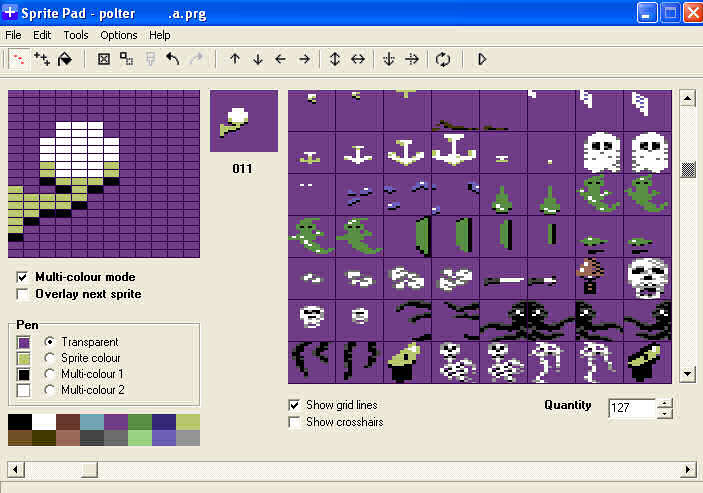Click the rotate/cycle arrows icon
This screenshot has width=703, height=493.
coord(442,59)
